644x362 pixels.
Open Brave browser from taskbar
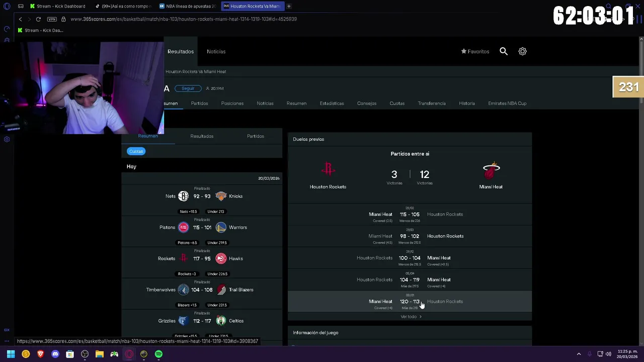click(x=41, y=354)
